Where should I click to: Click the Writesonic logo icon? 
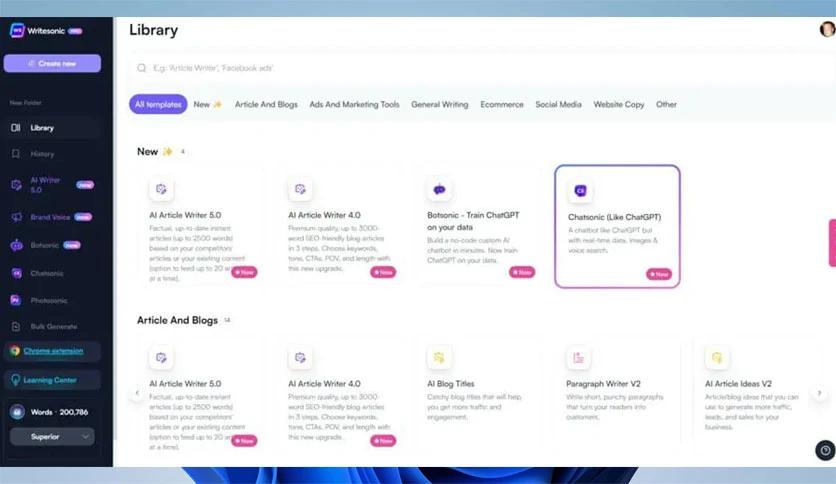click(16, 30)
